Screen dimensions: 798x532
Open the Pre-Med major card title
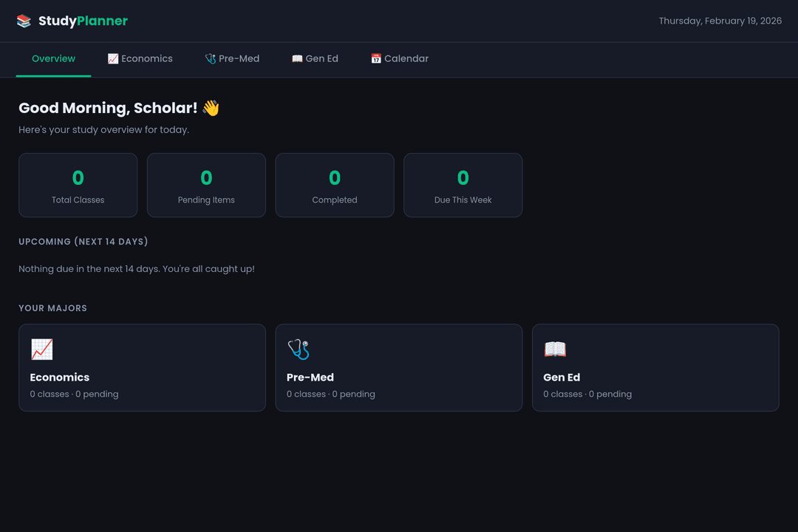pos(310,378)
